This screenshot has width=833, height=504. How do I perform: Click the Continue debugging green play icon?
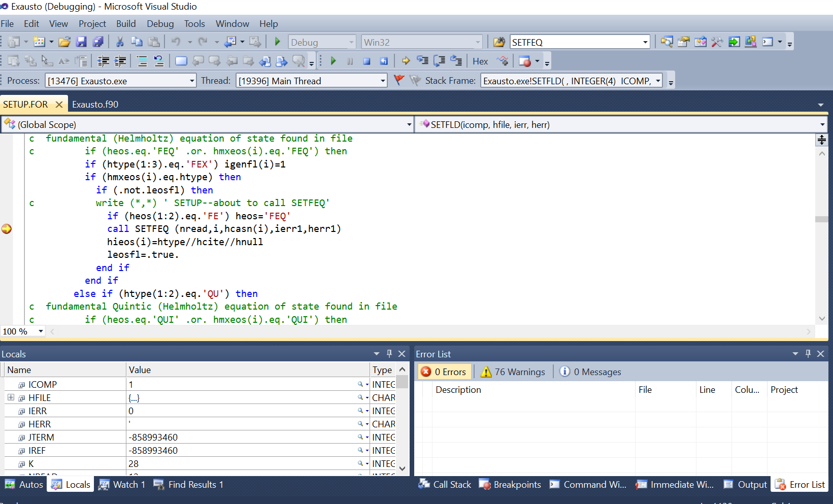[333, 60]
